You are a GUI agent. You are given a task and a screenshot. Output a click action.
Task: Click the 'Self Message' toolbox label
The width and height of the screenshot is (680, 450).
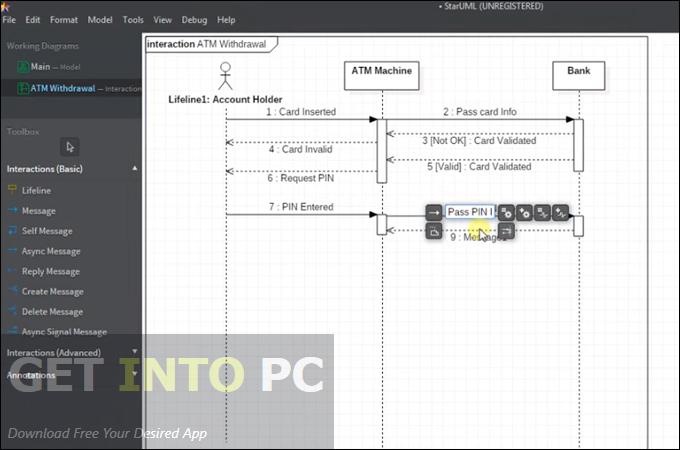coord(47,231)
